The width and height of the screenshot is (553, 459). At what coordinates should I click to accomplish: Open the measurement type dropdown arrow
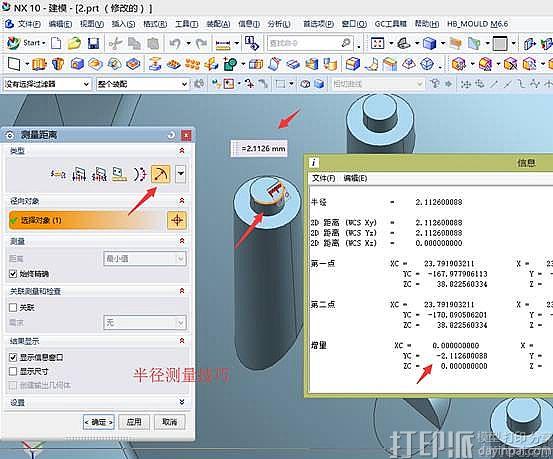point(181,174)
